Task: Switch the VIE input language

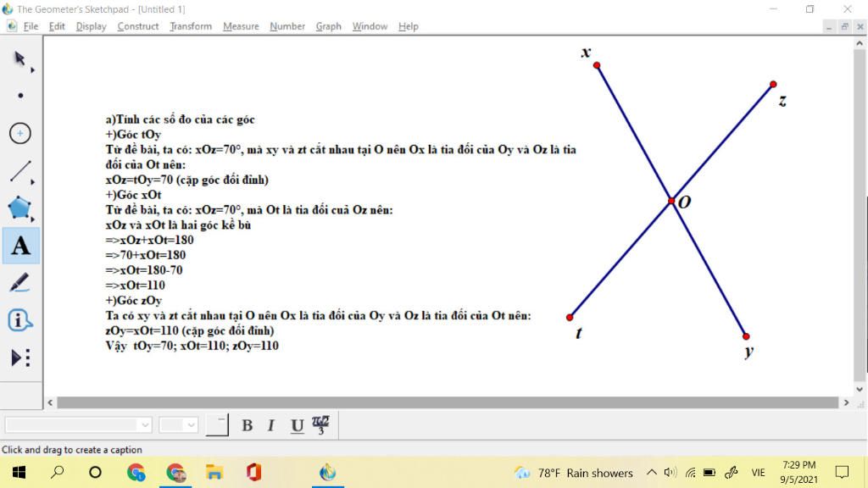Action: (x=758, y=473)
